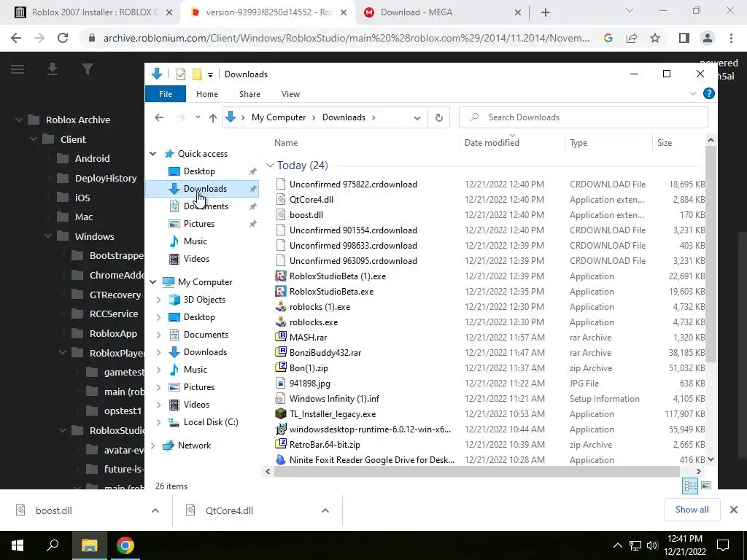Viewport: 747px width, 560px height.
Task: Select TL_Installer_legacy.exe file
Action: pyautogui.click(x=332, y=414)
